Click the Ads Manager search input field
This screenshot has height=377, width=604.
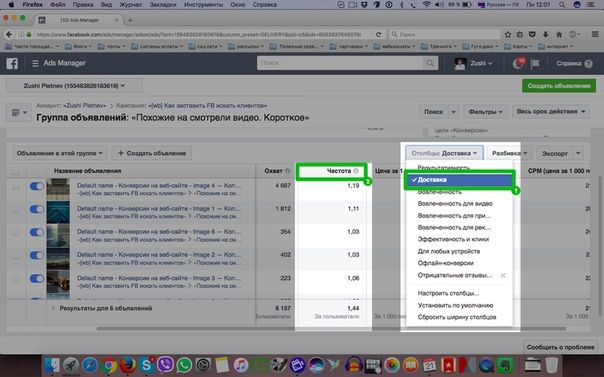click(x=341, y=63)
